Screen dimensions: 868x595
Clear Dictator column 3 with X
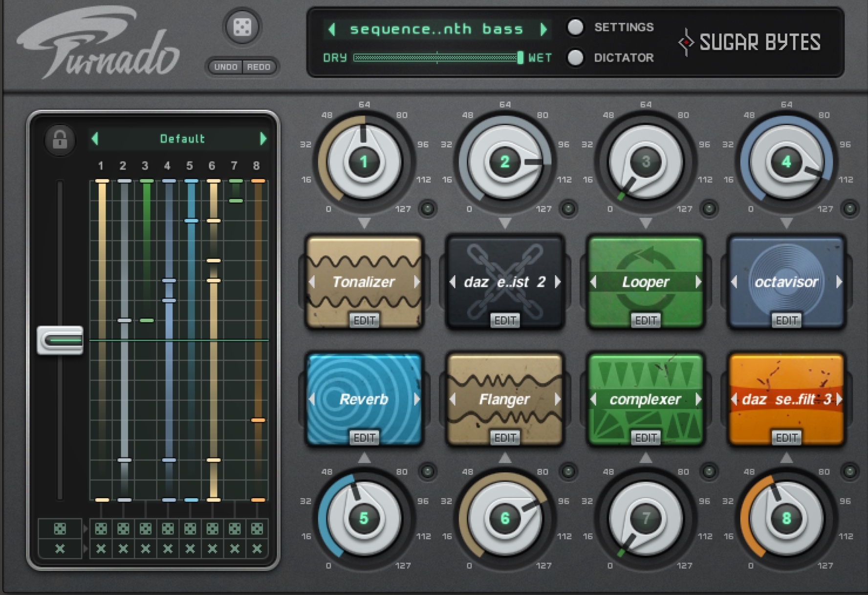146,549
